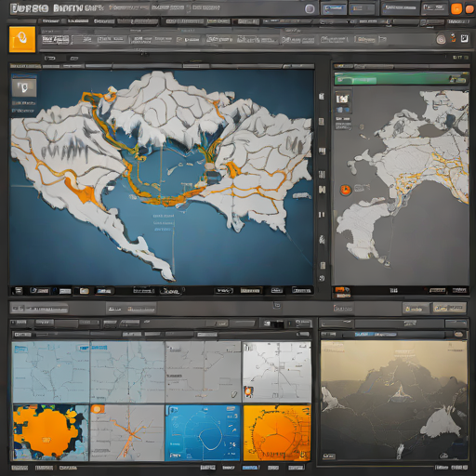Viewport: 476px width, 476px height.
Task: Click the orange rounded square button at top right
Action: pyautogui.click(x=456, y=9)
